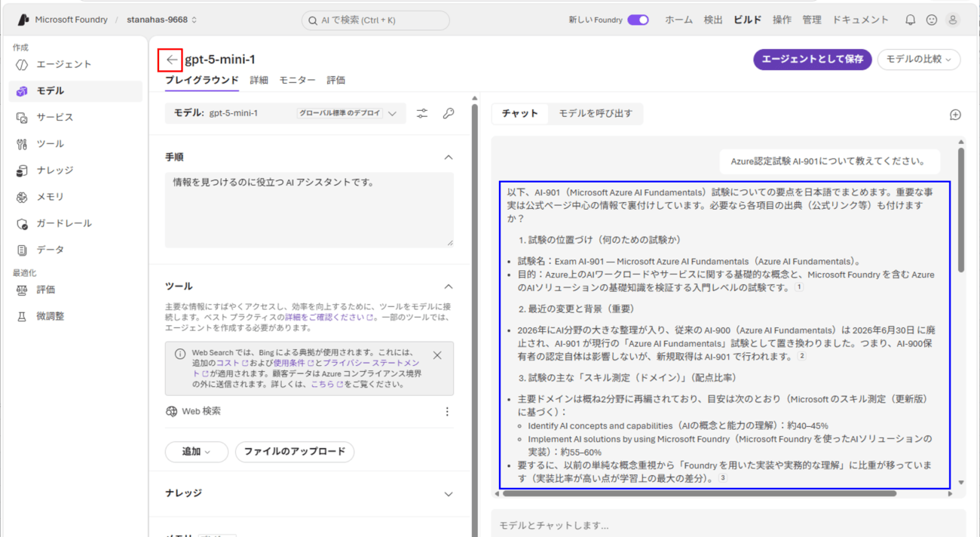Image resolution: width=980 pixels, height=537 pixels.
Task: Go to 検出 in top navigation
Action: [x=713, y=20]
